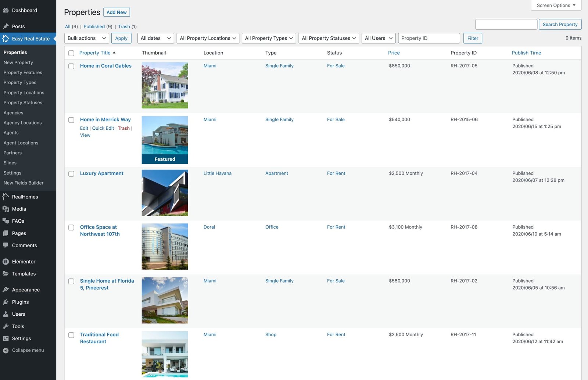588x380 pixels.
Task: Open Property Features in the sidebar submenu
Action: pyautogui.click(x=23, y=73)
